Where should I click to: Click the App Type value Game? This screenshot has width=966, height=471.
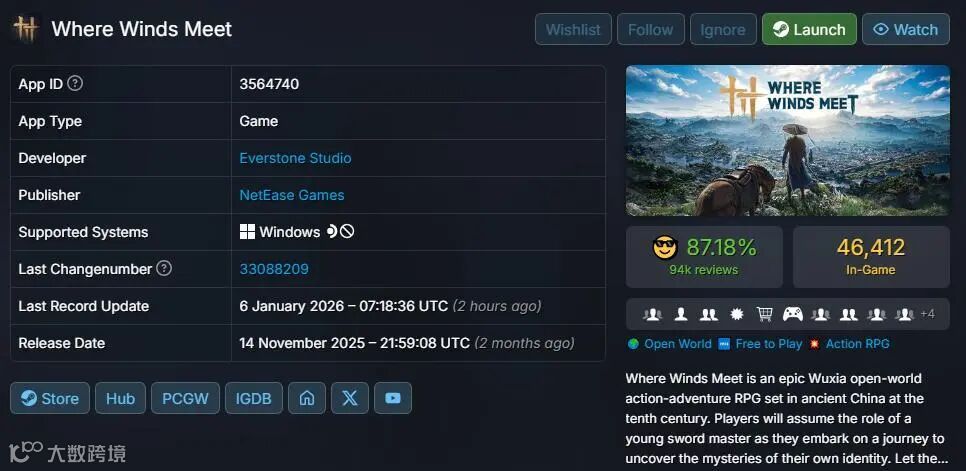tap(259, 121)
